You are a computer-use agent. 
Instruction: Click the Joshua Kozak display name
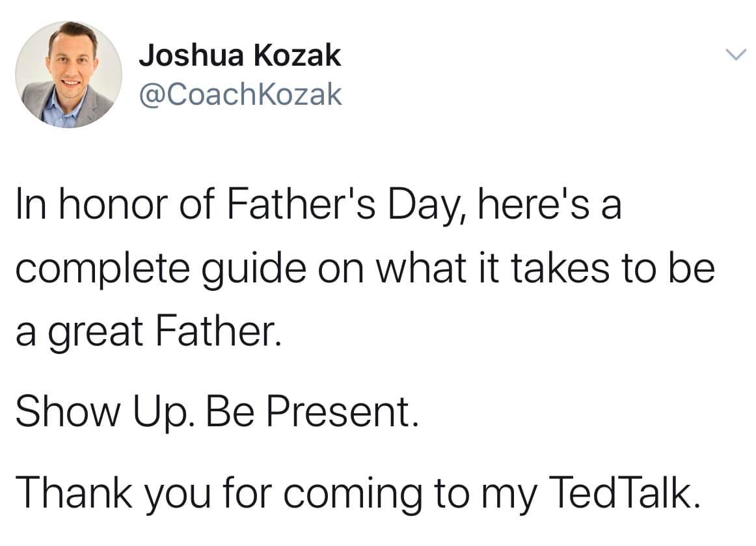[x=240, y=55]
